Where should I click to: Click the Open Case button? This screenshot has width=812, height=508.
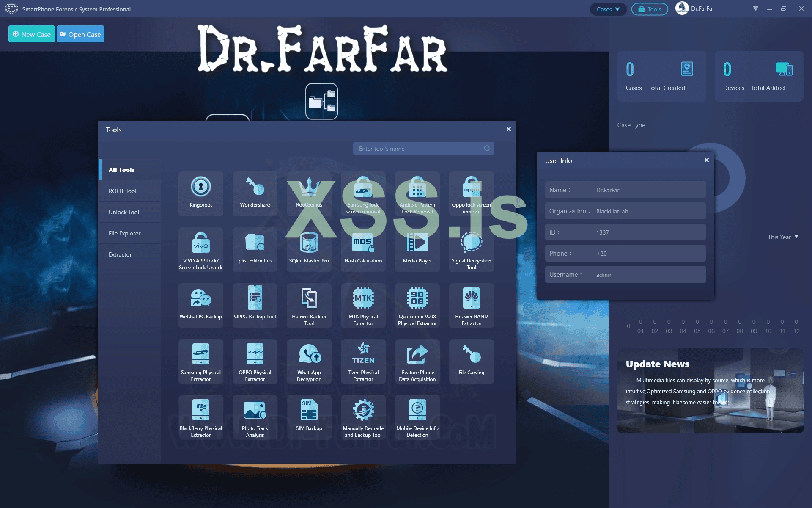tap(80, 34)
